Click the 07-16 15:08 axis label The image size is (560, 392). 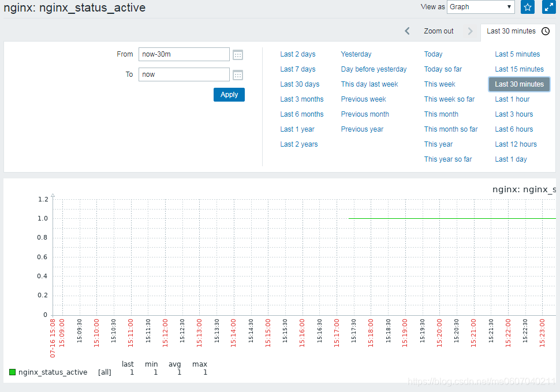pos(53,338)
